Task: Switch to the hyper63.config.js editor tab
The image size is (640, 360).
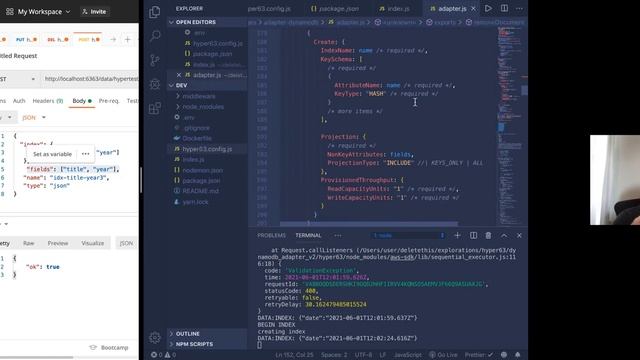Action: (269, 8)
